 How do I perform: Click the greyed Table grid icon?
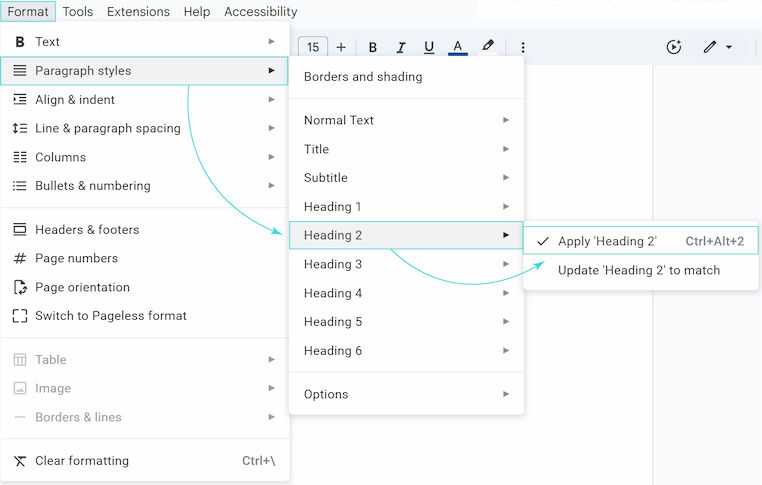(20, 360)
